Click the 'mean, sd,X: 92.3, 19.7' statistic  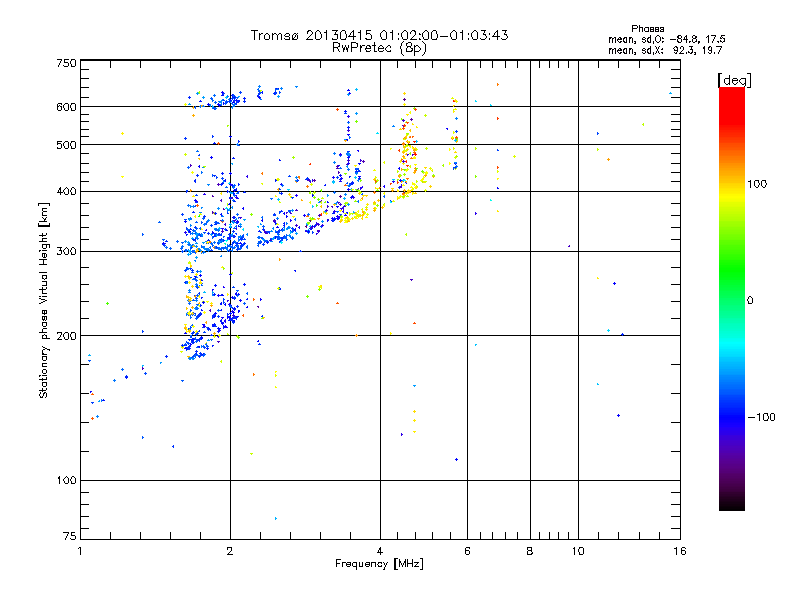[665, 50]
